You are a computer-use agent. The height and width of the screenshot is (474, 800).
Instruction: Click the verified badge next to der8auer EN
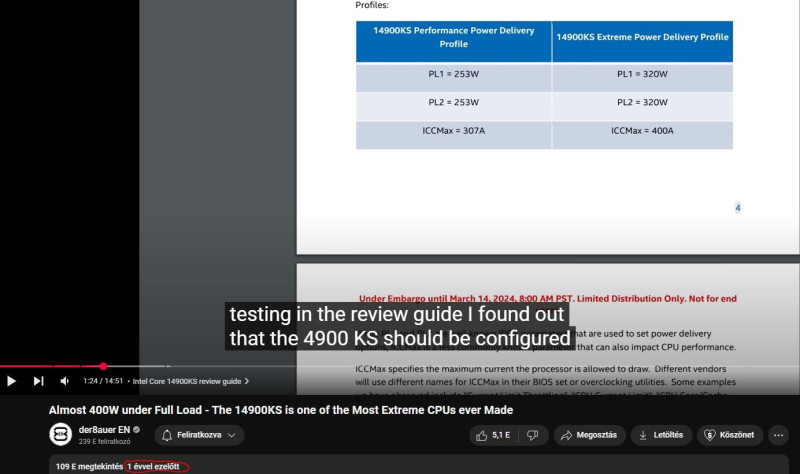pyautogui.click(x=137, y=430)
